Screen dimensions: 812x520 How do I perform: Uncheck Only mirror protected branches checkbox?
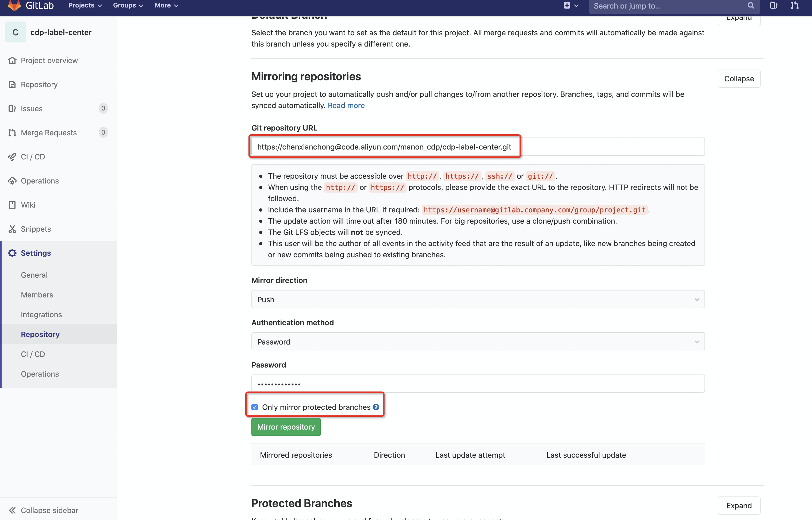tap(255, 407)
